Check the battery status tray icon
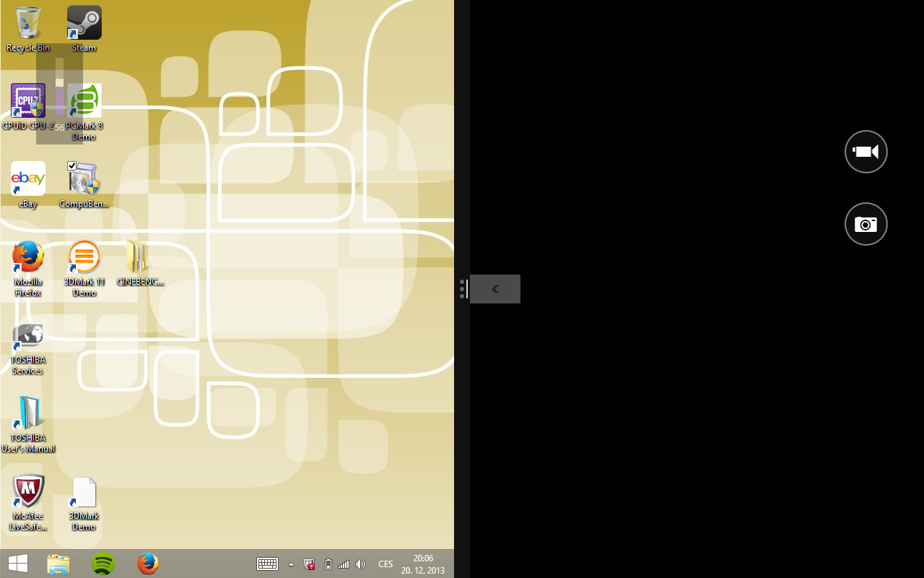 click(x=328, y=564)
